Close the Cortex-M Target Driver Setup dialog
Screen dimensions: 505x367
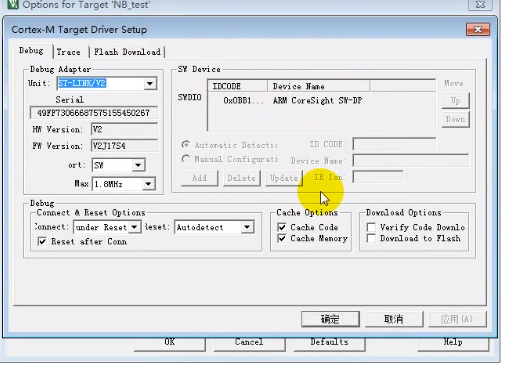point(478,29)
